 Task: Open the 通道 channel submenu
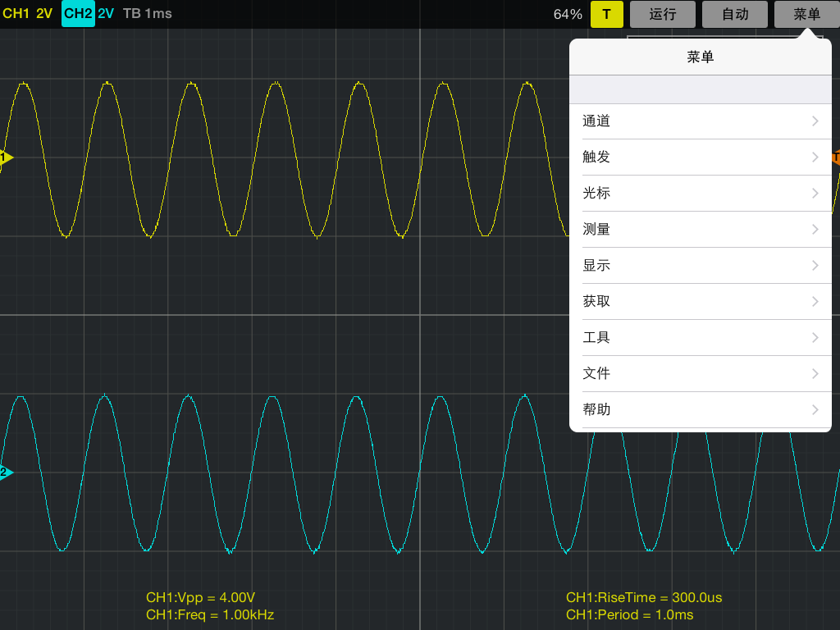(701, 121)
